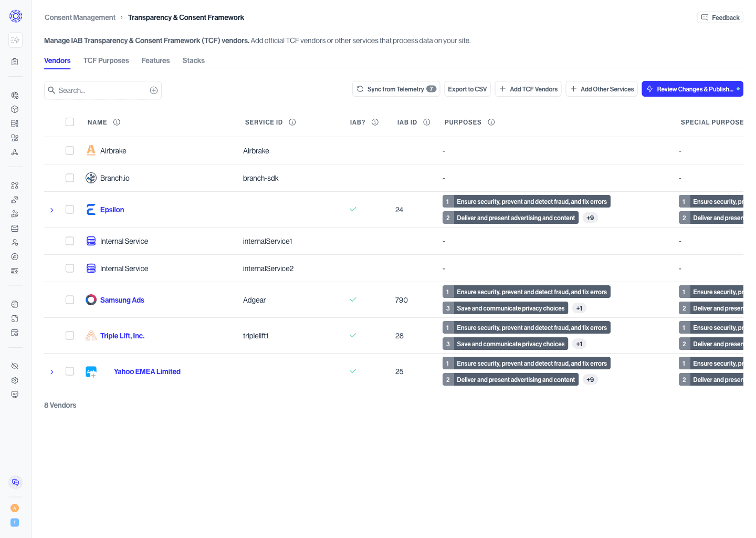
Task: Check the Samsung Ads row checkbox
Action: point(70,299)
